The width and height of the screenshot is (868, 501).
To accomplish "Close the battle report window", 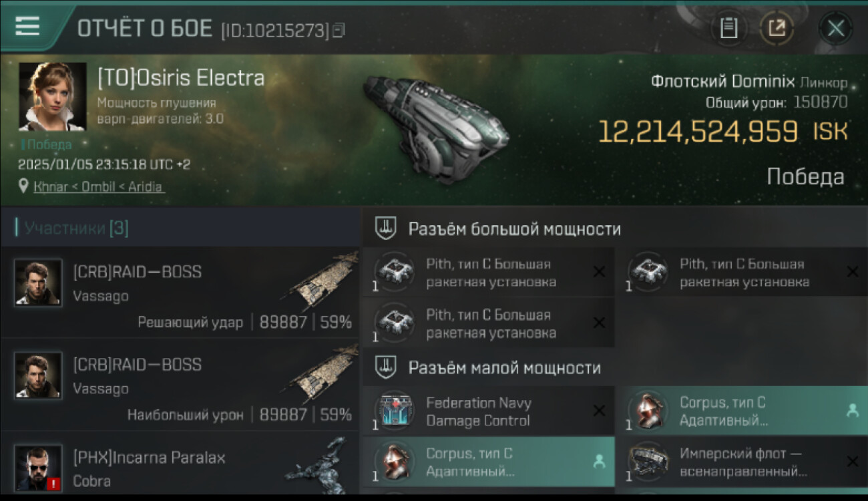I will click(x=835, y=28).
